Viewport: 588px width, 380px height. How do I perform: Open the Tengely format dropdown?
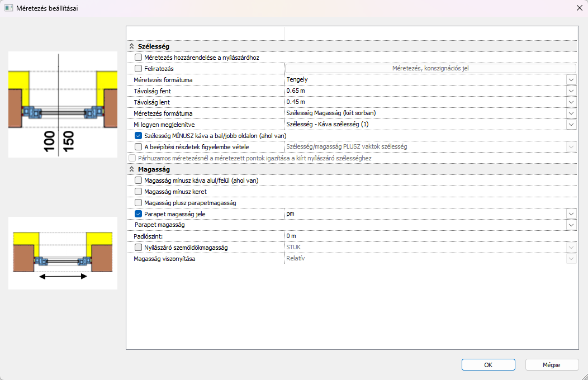pos(571,80)
